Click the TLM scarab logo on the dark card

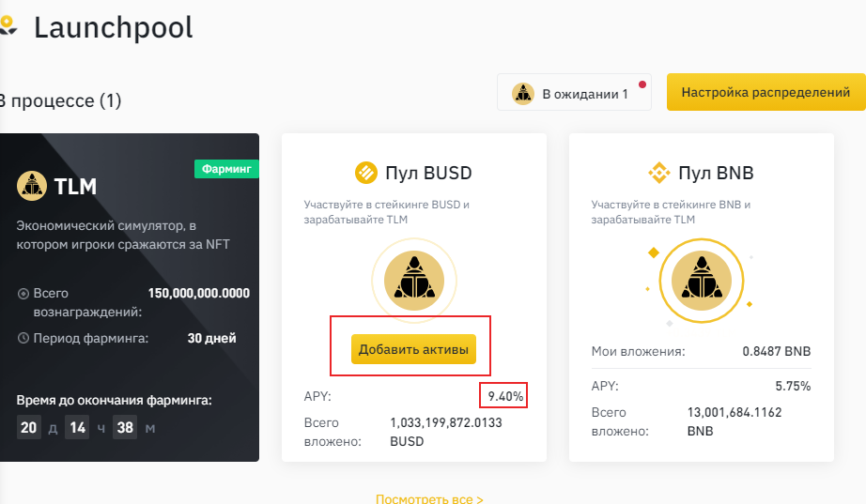[32, 186]
